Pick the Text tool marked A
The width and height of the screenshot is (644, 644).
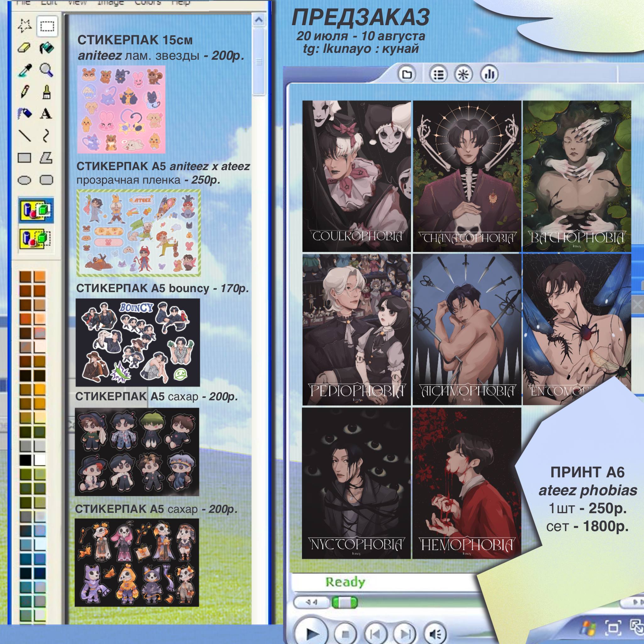click(46, 114)
